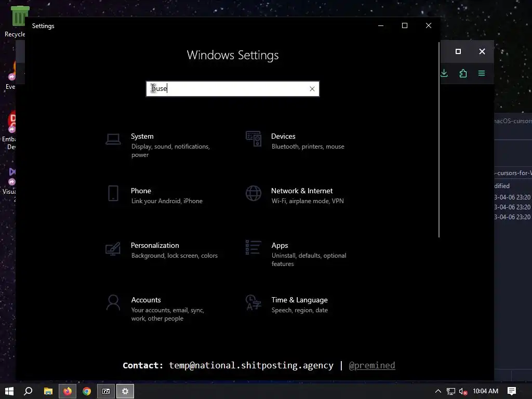Open Google Chrome from the taskbar
The image size is (532, 399).
coord(87,391)
